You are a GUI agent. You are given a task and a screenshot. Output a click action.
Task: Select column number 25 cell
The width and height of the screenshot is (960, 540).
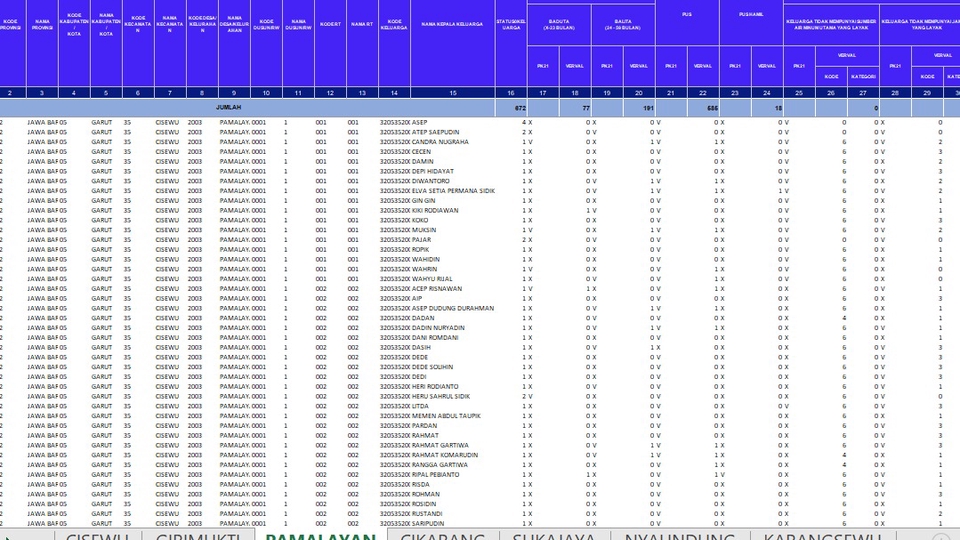click(x=798, y=93)
